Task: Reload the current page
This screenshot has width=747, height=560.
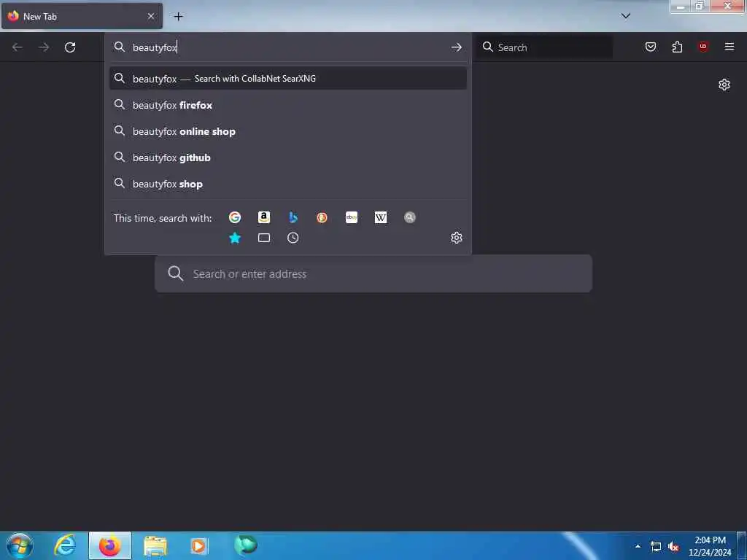Action: (70, 47)
